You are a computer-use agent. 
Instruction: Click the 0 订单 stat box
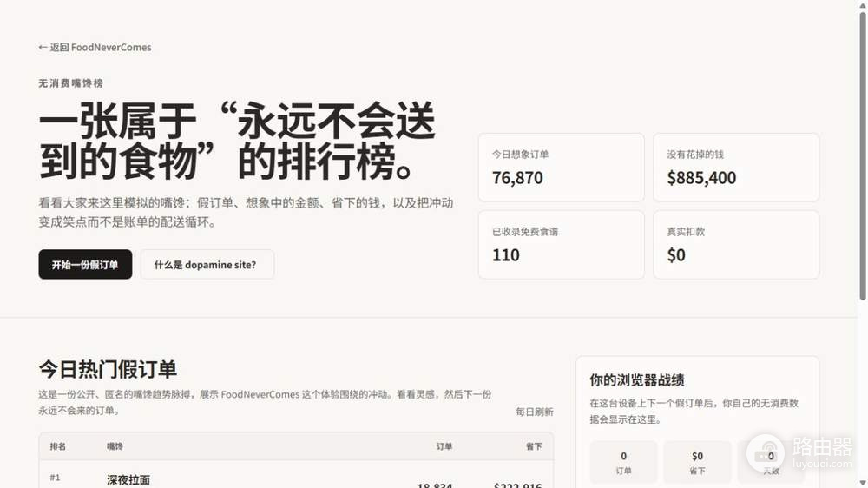[624, 463]
